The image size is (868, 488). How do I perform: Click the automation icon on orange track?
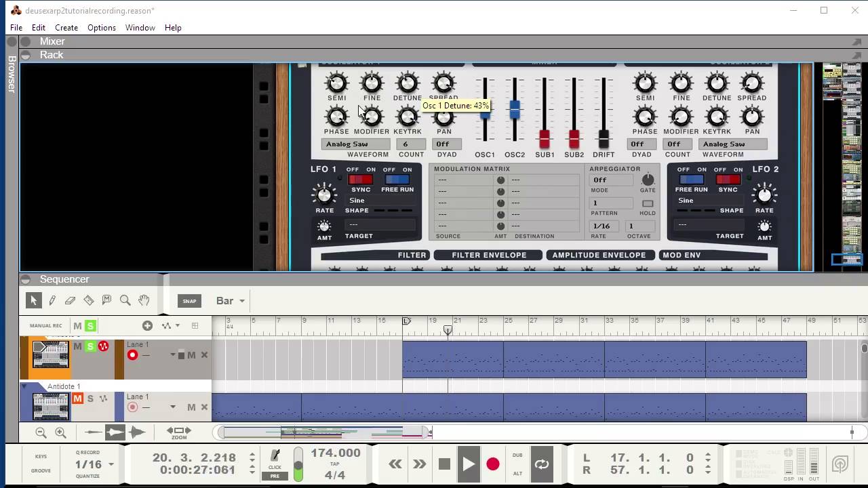point(104,346)
